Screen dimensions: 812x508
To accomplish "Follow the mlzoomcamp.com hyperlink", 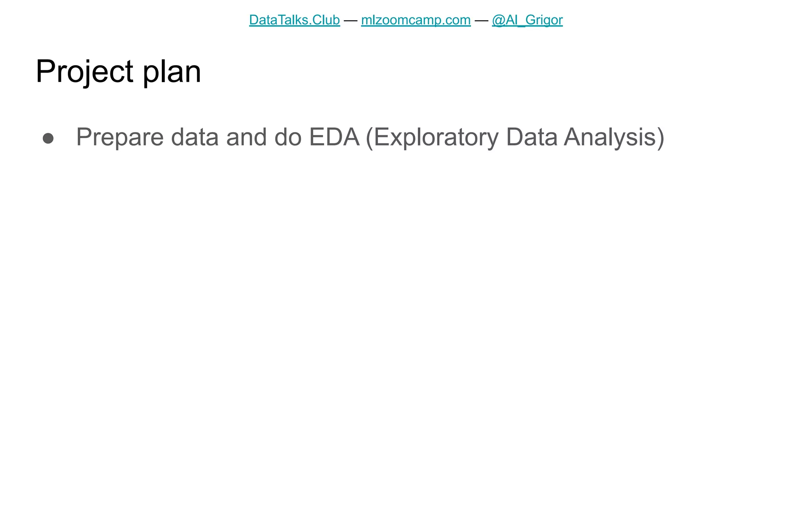I will (x=416, y=20).
